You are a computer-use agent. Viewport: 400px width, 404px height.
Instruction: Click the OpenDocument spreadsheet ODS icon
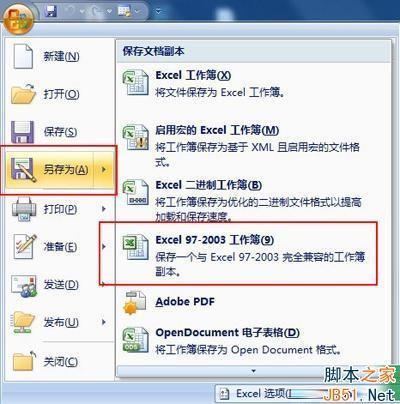tap(136, 339)
